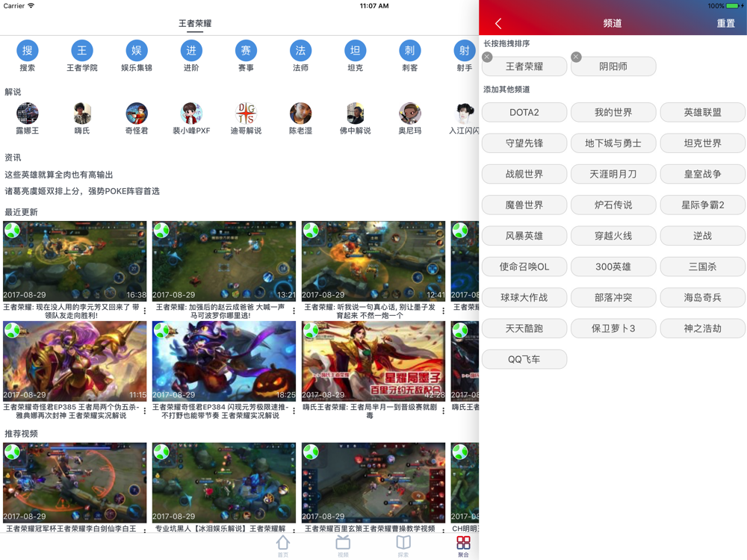This screenshot has width=747, height=560.
Task: Play recommended 冰泪娱乐解说 video thumbnail
Action: (224, 483)
